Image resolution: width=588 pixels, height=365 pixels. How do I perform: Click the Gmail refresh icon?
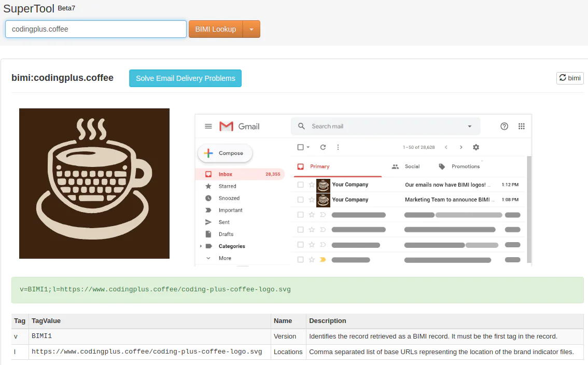[x=323, y=147]
